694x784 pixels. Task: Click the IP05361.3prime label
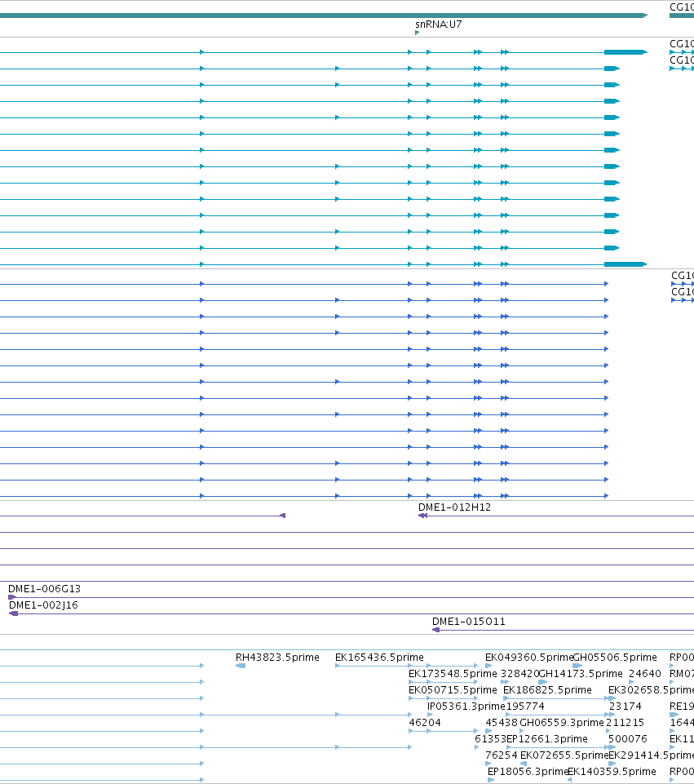pos(466,706)
